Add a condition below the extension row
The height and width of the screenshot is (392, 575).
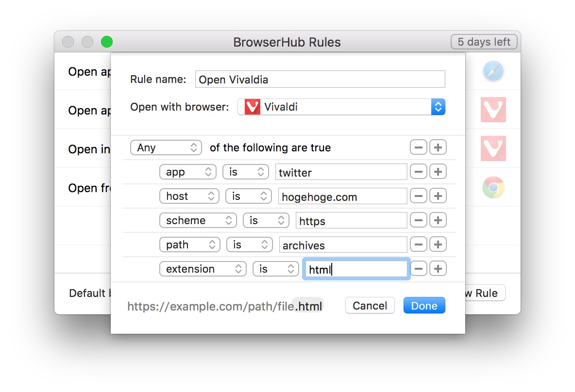[x=438, y=269]
